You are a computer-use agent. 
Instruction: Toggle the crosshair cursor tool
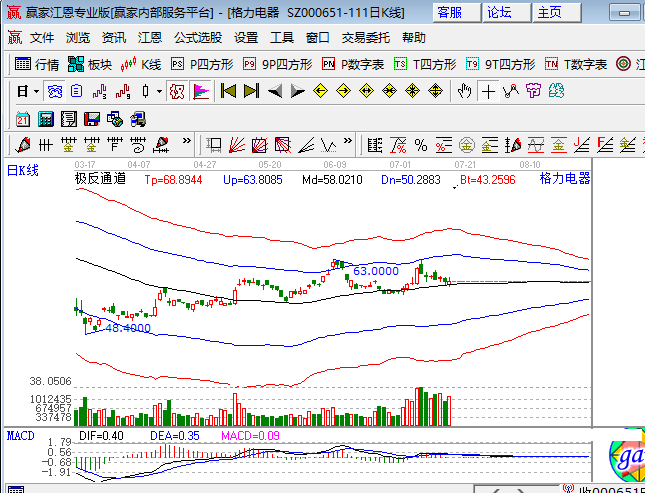click(x=488, y=91)
